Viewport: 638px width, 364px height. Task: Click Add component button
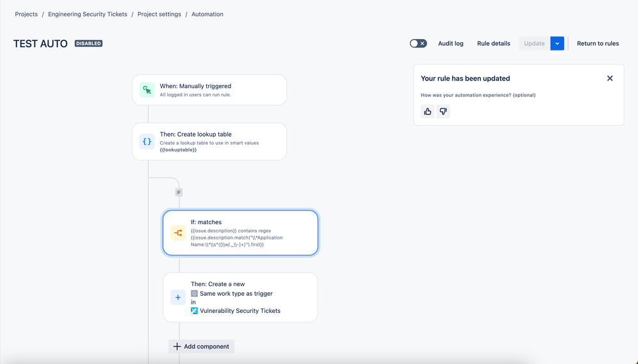click(201, 347)
